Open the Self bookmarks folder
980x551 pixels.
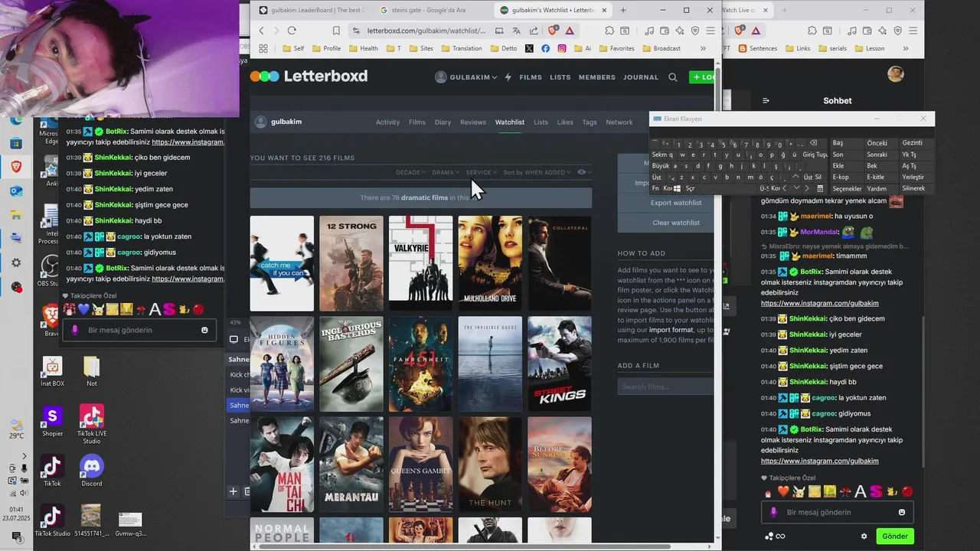click(x=292, y=48)
